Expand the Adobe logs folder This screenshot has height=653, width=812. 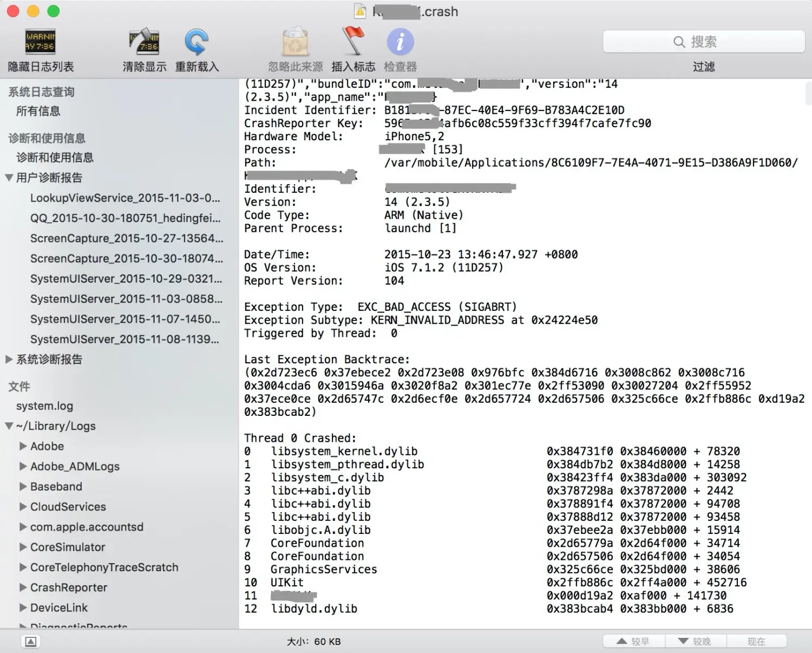tap(23, 446)
